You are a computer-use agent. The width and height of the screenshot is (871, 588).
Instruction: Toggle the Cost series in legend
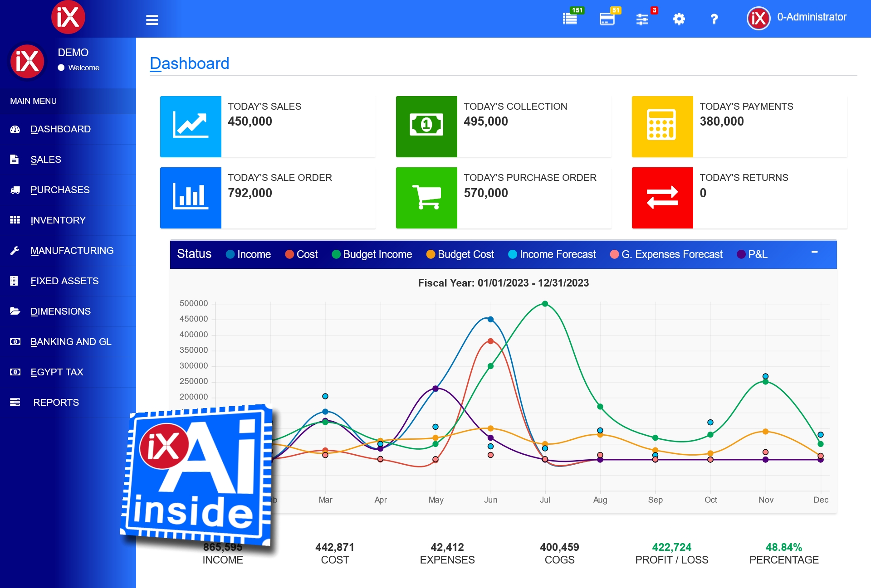coord(301,254)
